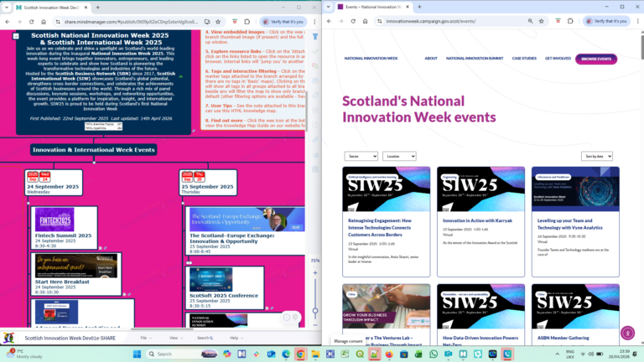Select the Start Here Breakfast topic

pos(76,274)
